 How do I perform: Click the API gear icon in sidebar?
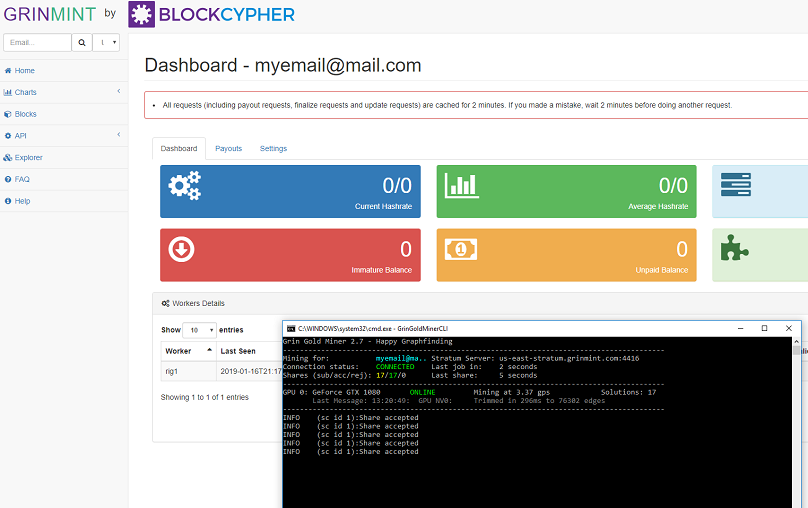pos(8,136)
